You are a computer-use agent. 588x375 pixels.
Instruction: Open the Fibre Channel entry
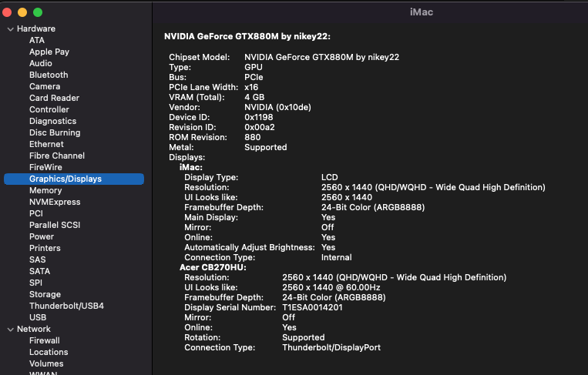(x=57, y=156)
